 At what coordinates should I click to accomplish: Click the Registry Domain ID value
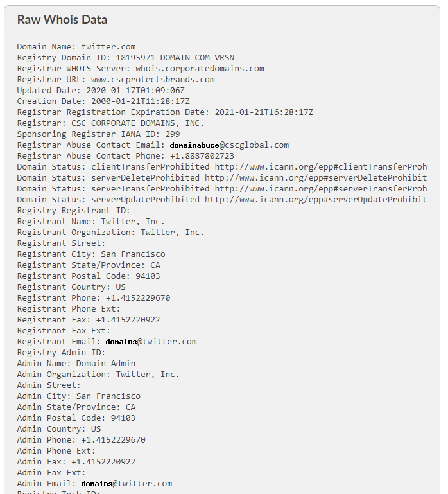pos(175,58)
